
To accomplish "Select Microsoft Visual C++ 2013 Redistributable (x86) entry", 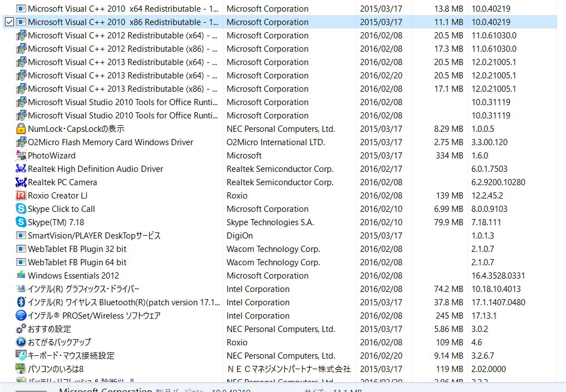I will (x=122, y=89).
